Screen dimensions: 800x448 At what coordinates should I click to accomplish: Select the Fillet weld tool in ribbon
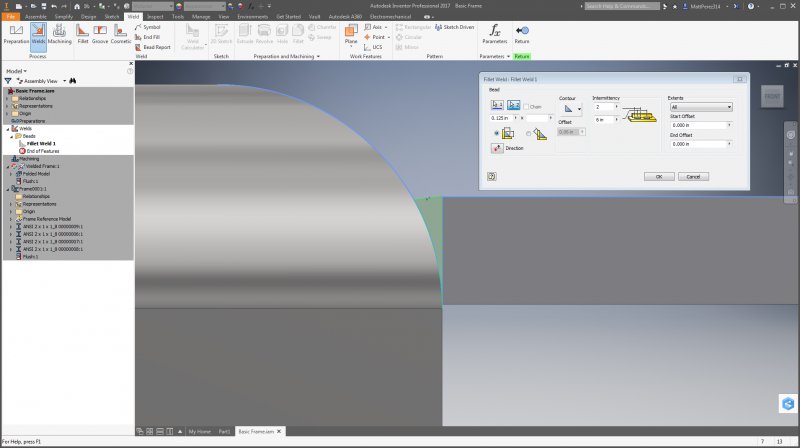pos(81,35)
